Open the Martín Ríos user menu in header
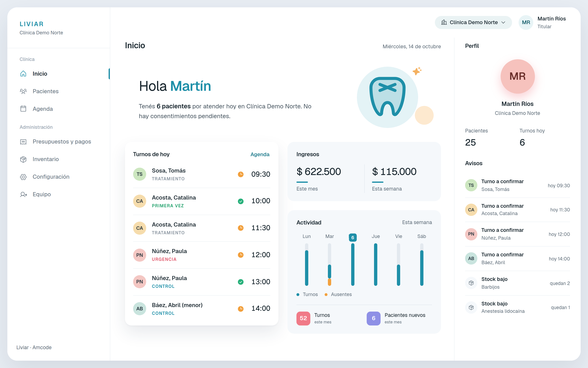588x368 pixels. point(542,22)
